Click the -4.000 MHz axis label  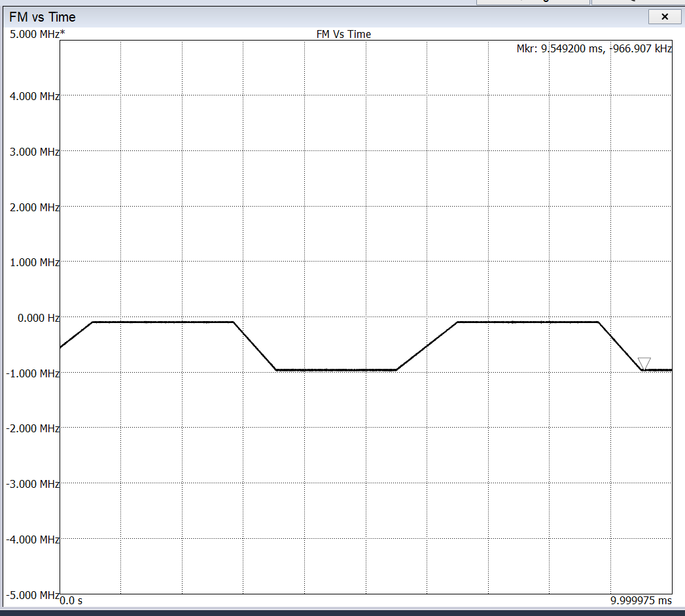coord(33,539)
